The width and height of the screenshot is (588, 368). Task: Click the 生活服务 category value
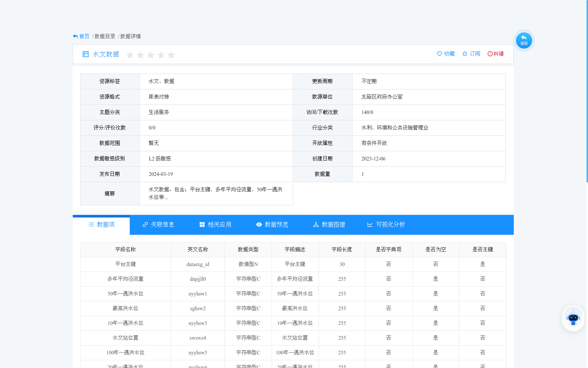tap(159, 112)
